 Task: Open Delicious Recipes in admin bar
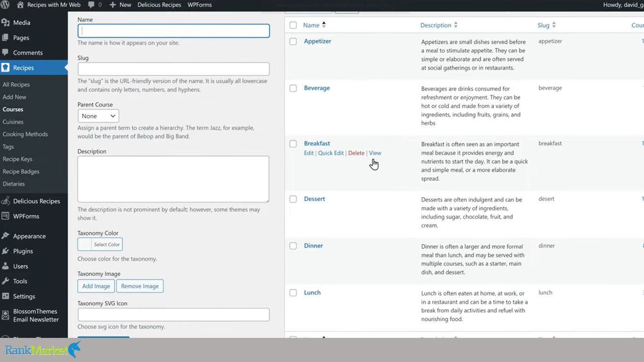coord(159,5)
